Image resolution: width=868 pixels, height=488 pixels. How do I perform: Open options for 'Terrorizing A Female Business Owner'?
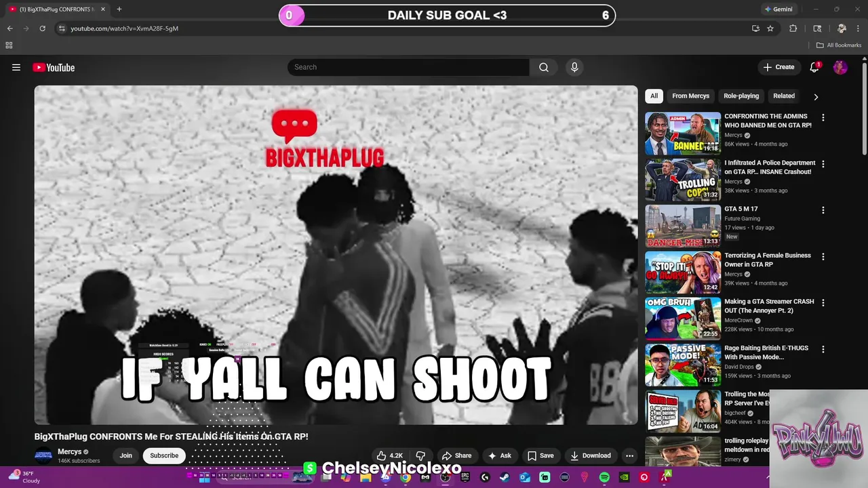click(x=823, y=257)
